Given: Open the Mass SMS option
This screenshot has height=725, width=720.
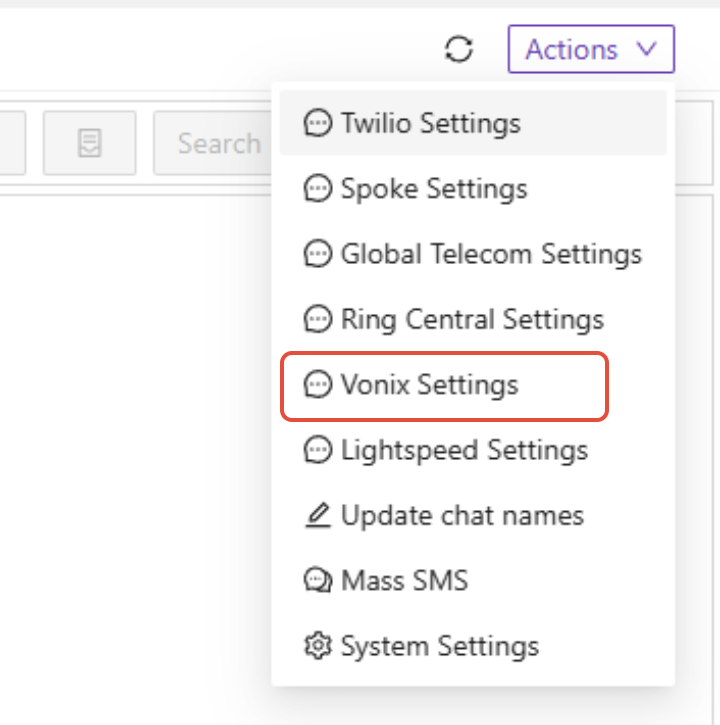Looking at the screenshot, I should point(473,580).
